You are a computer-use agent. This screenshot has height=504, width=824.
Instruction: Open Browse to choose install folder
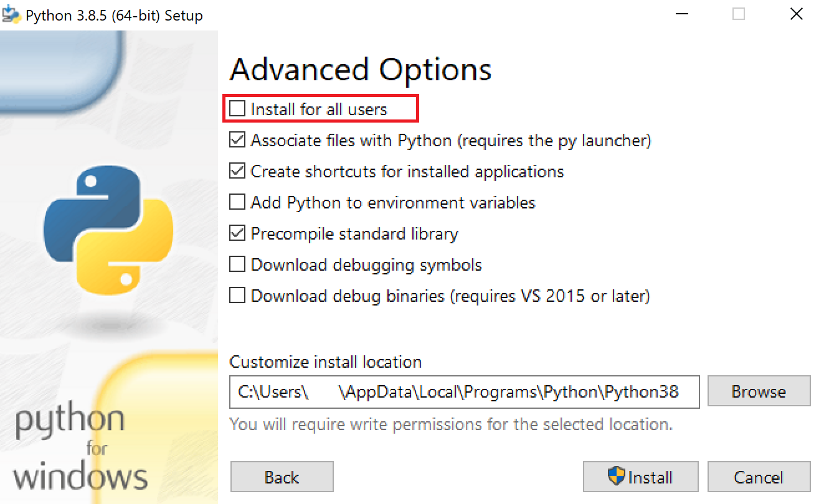(759, 392)
